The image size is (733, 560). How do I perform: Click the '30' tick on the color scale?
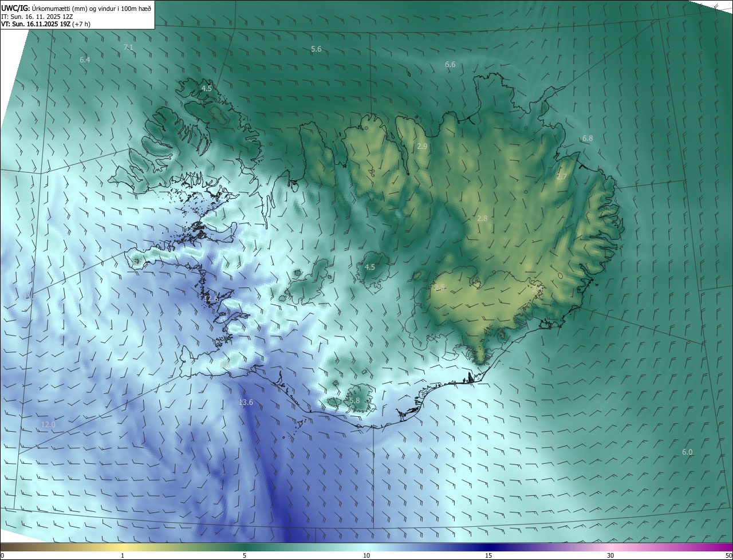[x=610, y=556]
